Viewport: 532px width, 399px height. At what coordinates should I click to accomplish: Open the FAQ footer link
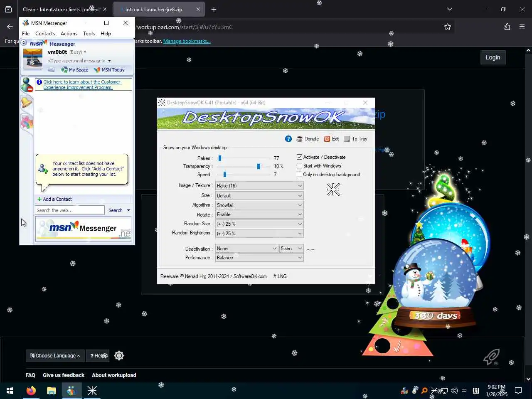30,375
